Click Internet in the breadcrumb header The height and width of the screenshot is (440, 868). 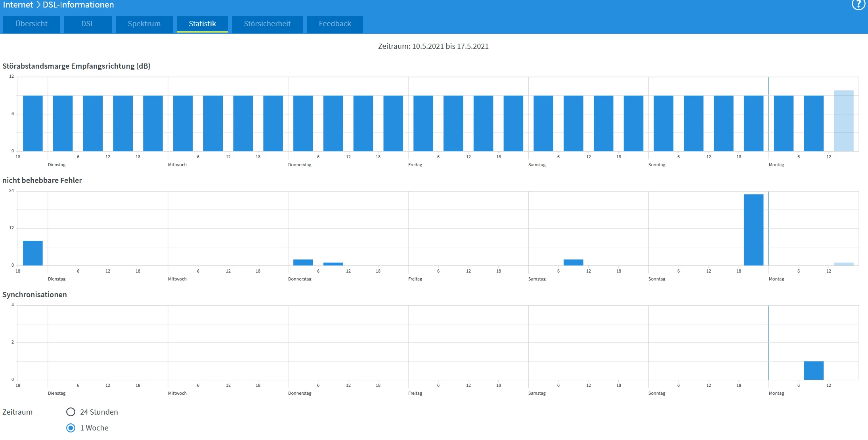click(18, 5)
